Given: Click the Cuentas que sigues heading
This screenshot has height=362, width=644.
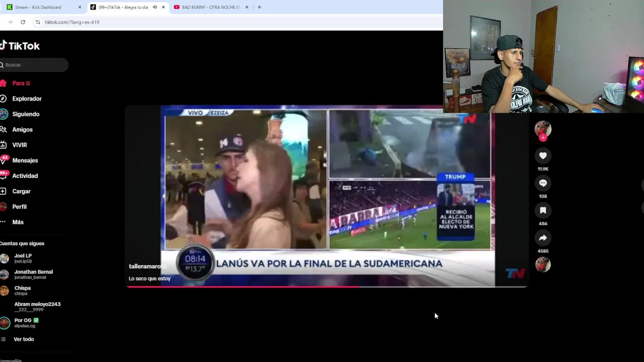Looking at the screenshot, I should (x=22, y=243).
